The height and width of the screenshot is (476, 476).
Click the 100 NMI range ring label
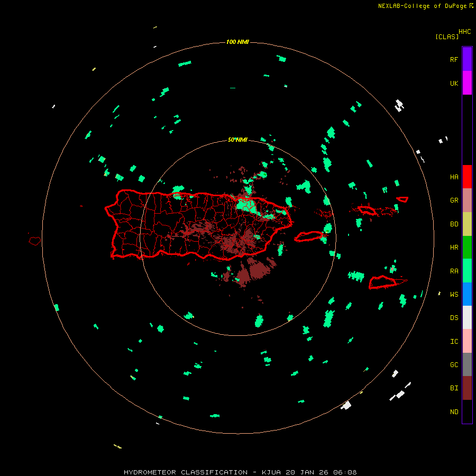pos(237,42)
